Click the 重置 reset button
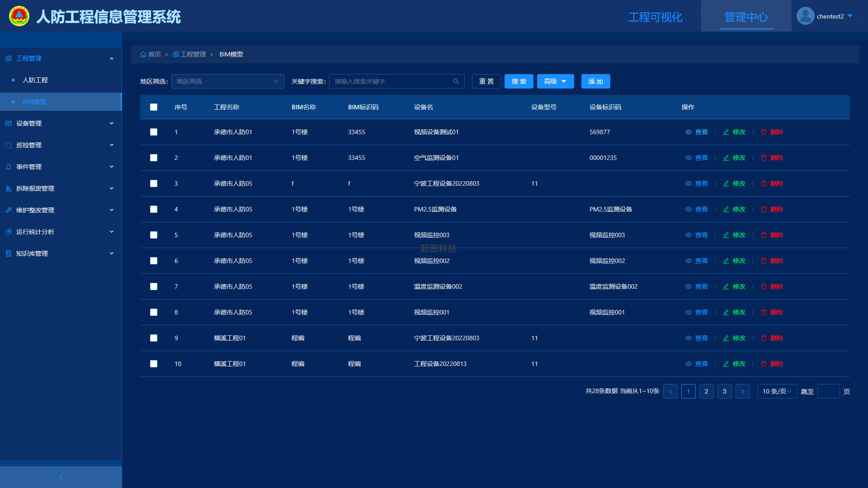The width and height of the screenshot is (868, 488). point(486,81)
